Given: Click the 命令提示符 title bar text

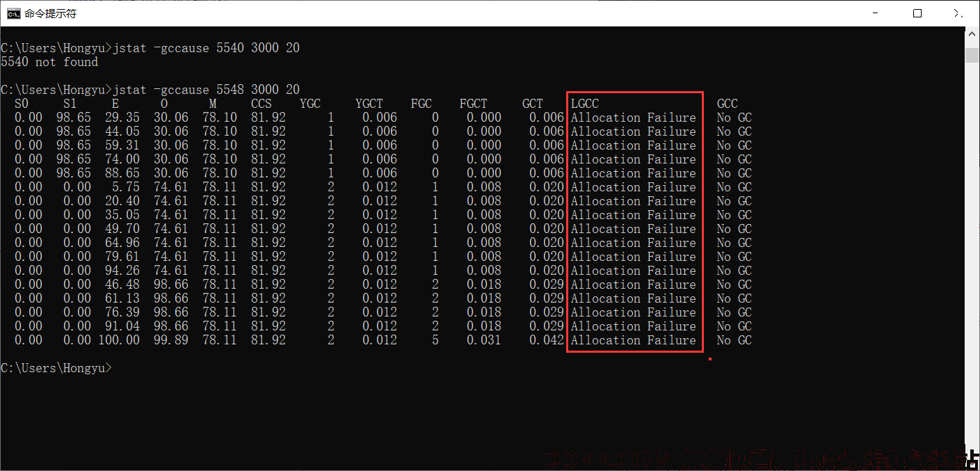Looking at the screenshot, I should 51,13.
